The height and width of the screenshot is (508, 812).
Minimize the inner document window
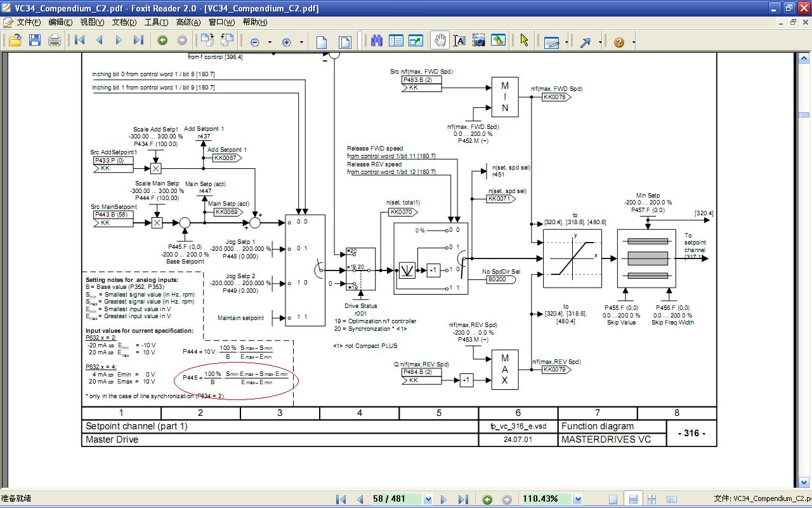782,22
